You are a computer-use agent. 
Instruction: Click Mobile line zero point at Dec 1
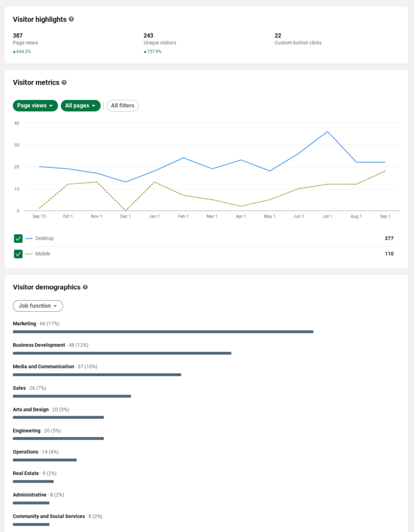(x=126, y=210)
